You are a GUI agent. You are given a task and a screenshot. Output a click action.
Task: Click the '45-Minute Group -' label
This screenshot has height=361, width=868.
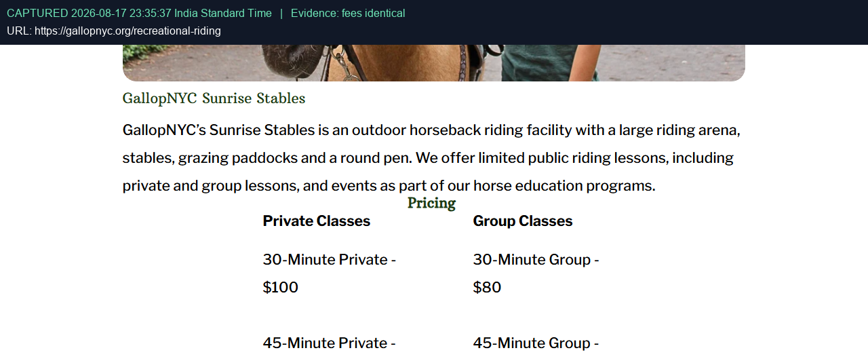coord(536,343)
